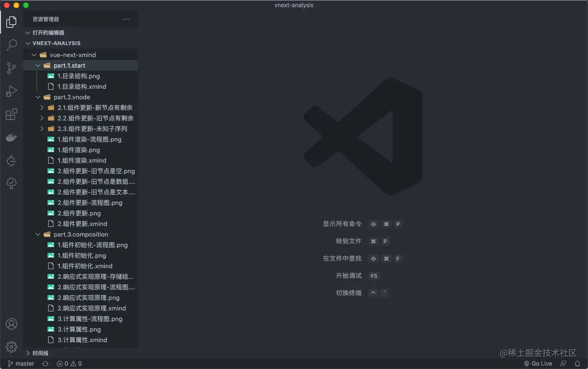The width and height of the screenshot is (588, 369).
Task: Click Go Live in the status bar
Action: (538, 363)
